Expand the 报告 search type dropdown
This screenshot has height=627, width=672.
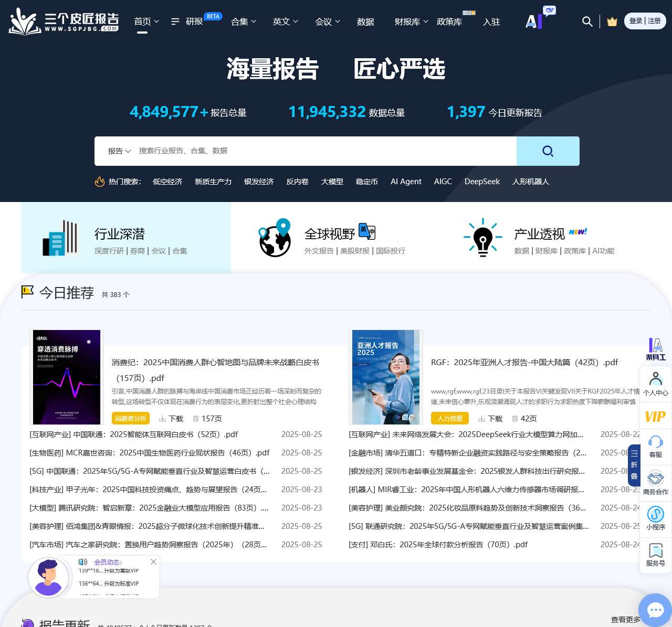point(119,151)
